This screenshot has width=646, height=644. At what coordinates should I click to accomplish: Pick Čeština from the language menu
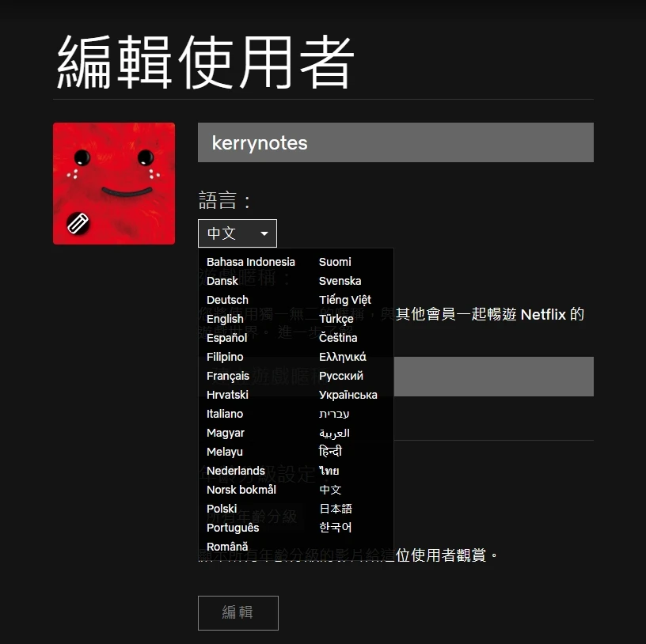[338, 338]
